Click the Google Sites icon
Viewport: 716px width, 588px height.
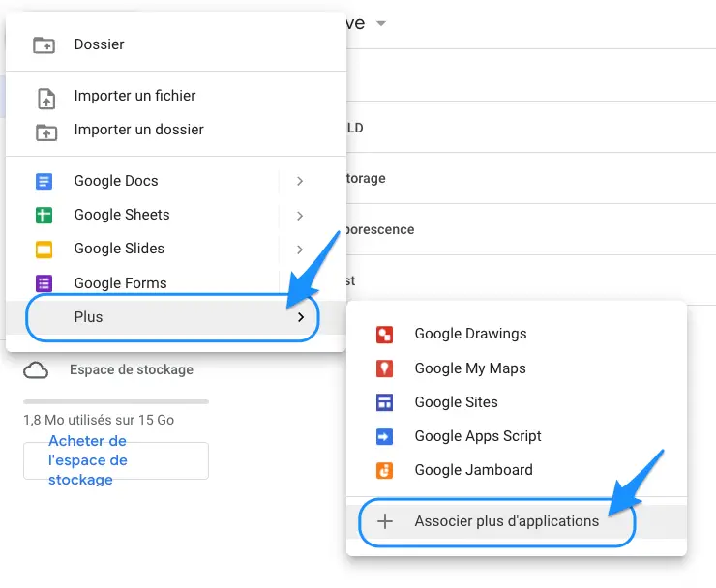click(384, 402)
